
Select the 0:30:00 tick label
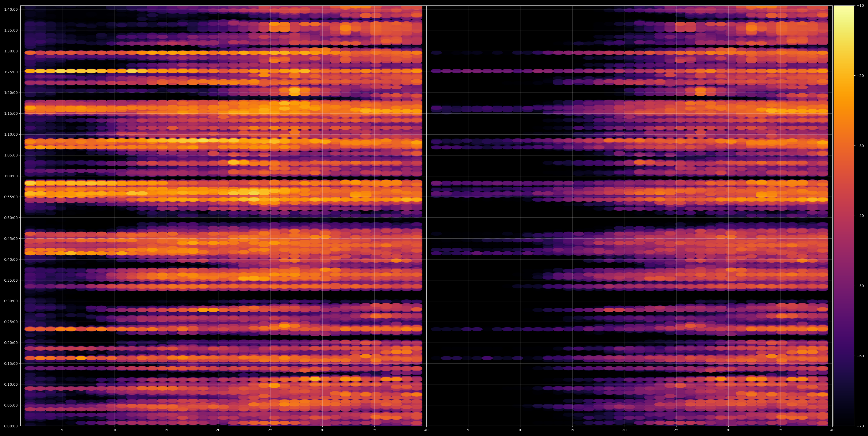(11, 301)
